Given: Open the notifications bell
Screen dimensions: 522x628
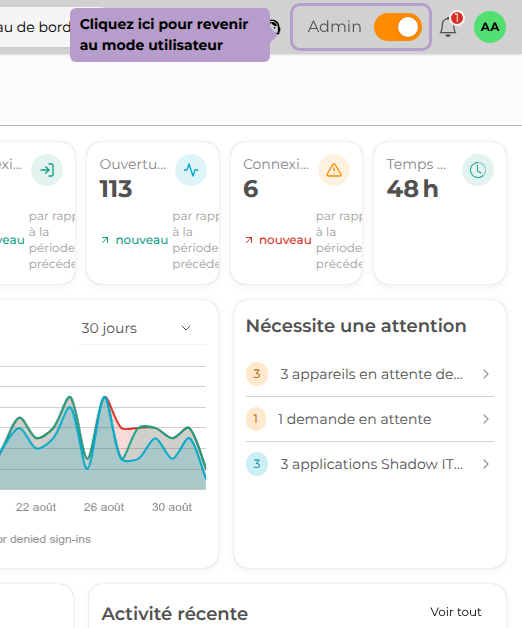Looking at the screenshot, I should (x=448, y=28).
